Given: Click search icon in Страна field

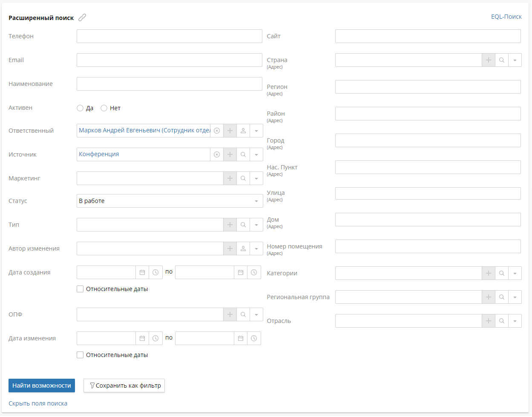Looking at the screenshot, I should point(502,60).
